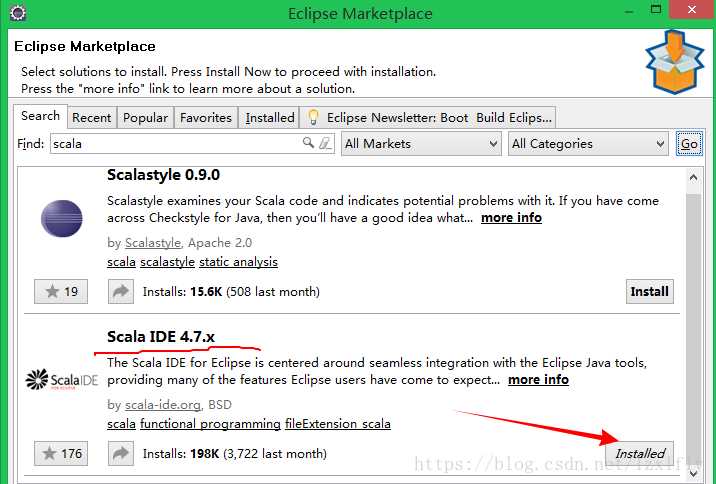The image size is (716, 484).
Task: Open the Eclipse Newsletter tab
Action: pos(428,118)
